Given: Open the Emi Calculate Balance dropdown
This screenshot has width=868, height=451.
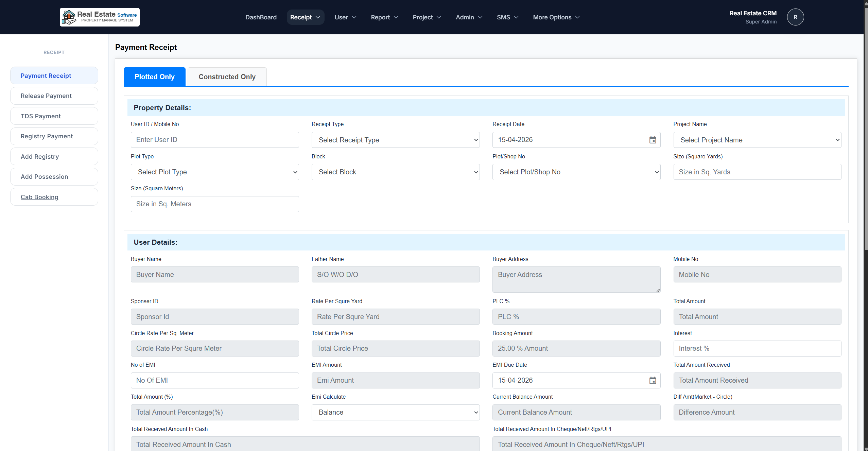Looking at the screenshot, I should (x=395, y=412).
